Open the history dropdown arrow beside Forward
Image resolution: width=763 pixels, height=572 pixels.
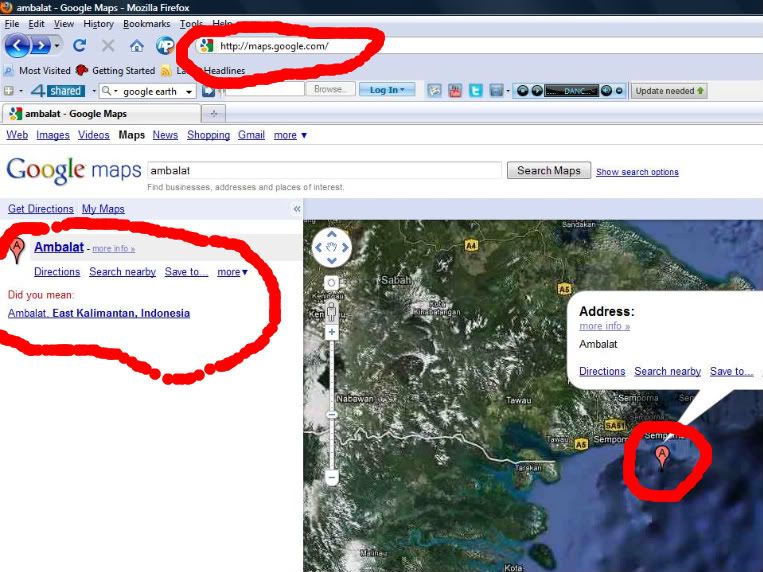pos(57,46)
